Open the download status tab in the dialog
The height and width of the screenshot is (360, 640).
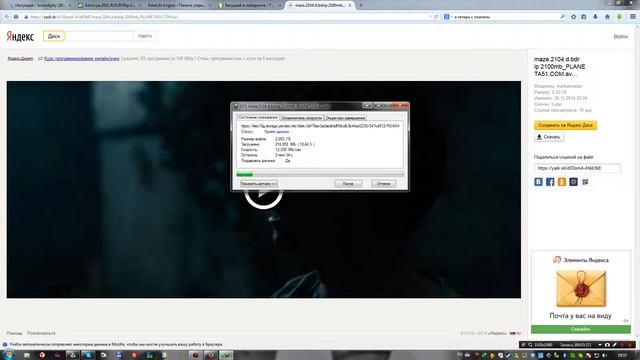tap(258, 117)
